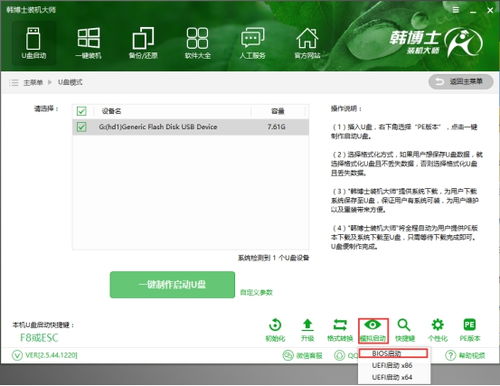Viewport: 500px width, 386px height.
Task: Click the 返回主菜单 back button
Action: pos(461,82)
